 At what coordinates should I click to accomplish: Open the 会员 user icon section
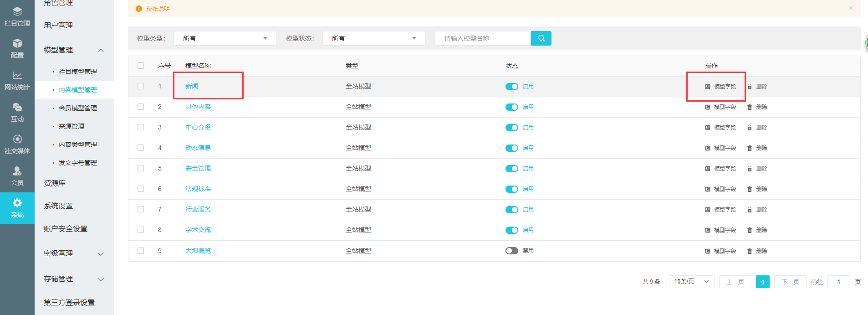pos(17,176)
